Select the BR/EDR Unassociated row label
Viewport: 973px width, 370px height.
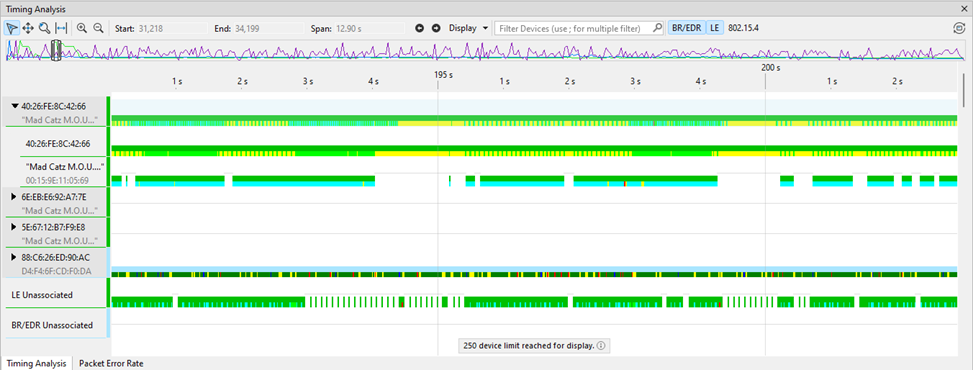(52, 325)
